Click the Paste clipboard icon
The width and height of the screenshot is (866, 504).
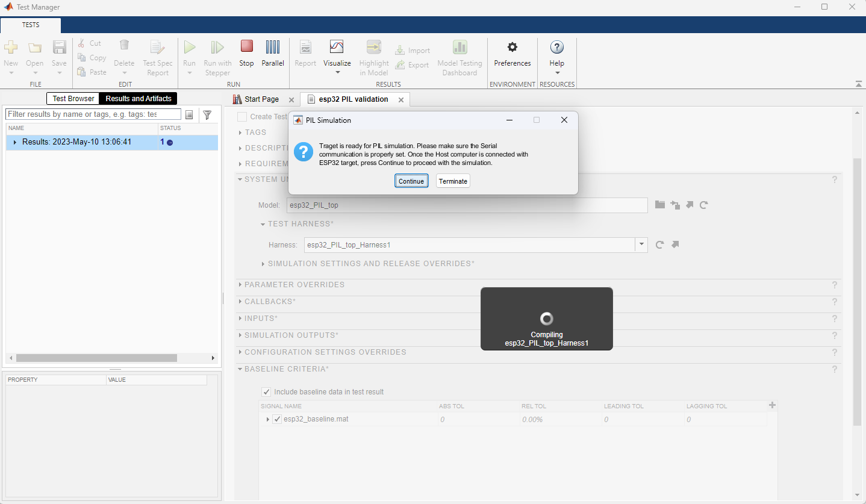82,72
